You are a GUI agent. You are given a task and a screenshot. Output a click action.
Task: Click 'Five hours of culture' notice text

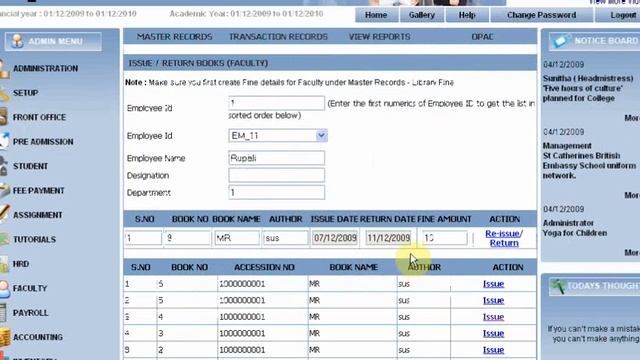[x=582, y=88]
